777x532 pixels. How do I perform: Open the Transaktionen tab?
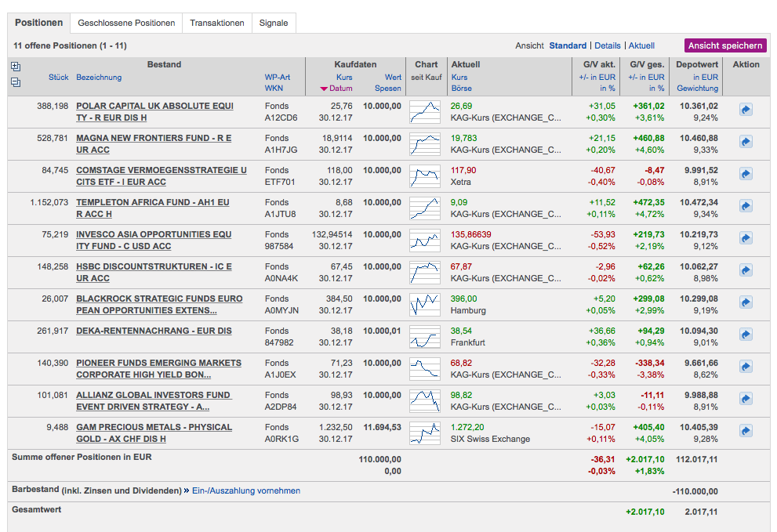(x=217, y=23)
